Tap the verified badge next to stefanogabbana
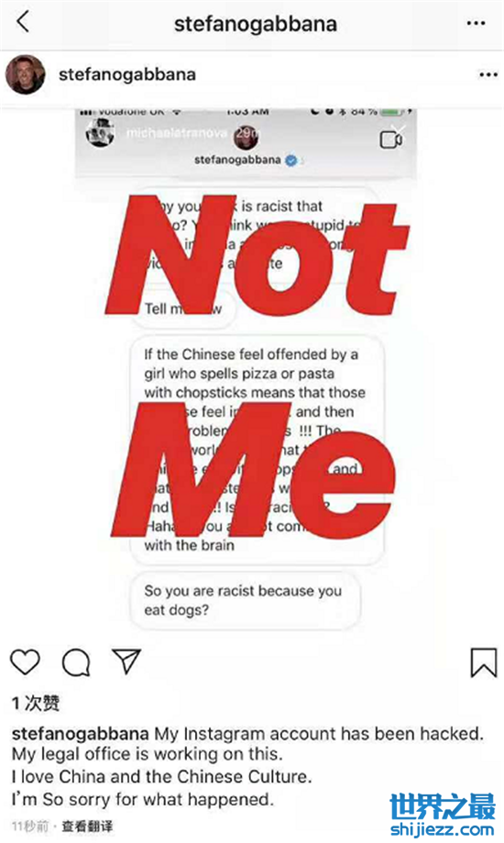Image resolution: width=504 pixels, height=843 pixels. tap(291, 159)
